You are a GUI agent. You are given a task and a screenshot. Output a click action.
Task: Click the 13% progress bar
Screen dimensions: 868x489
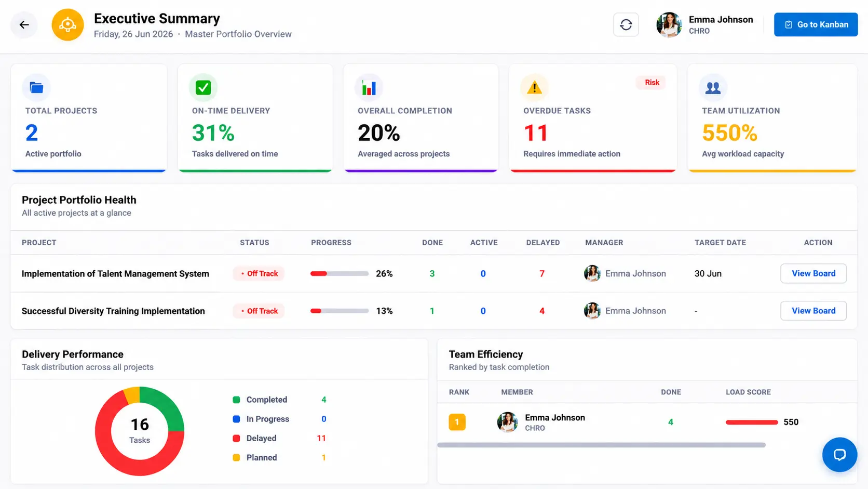340,311
